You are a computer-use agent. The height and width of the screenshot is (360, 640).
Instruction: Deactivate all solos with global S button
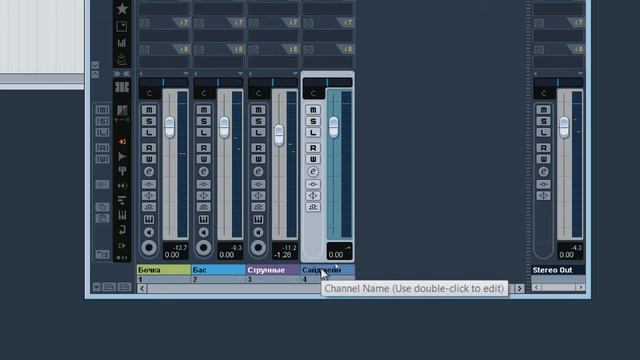(102, 121)
